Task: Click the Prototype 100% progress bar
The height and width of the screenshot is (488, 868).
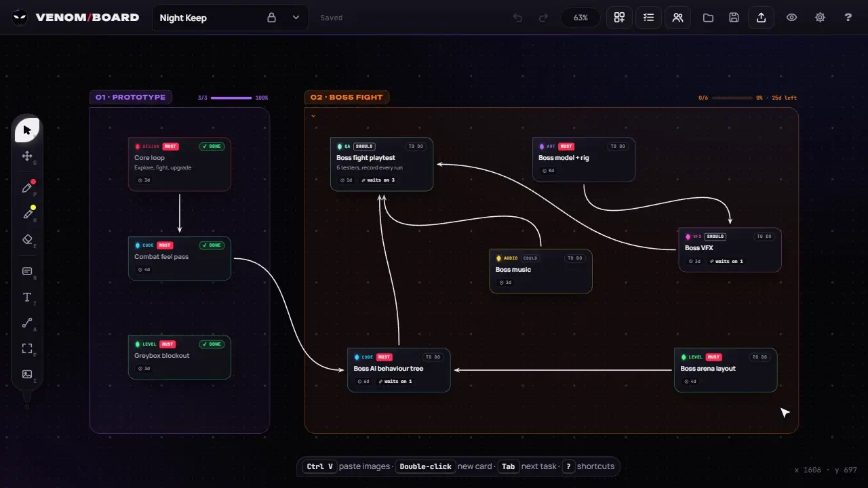Action: pos(231,98)
